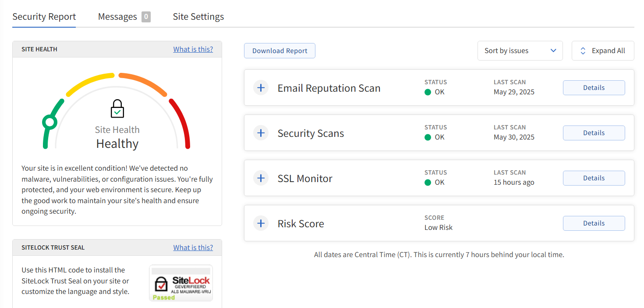Select the Security Report tab
Viewport: 644px width, 308px height.
click(44, 17)
